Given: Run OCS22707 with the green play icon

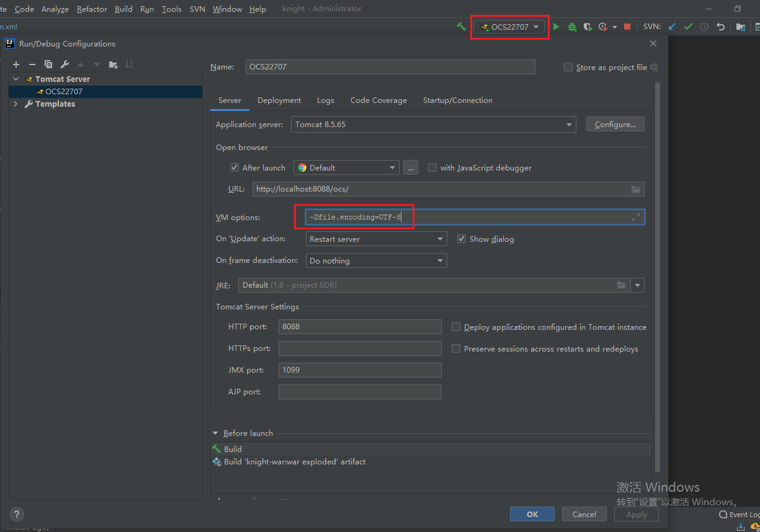Looking at the screenshot, I should pyautogui.click(x=556, y=27).
